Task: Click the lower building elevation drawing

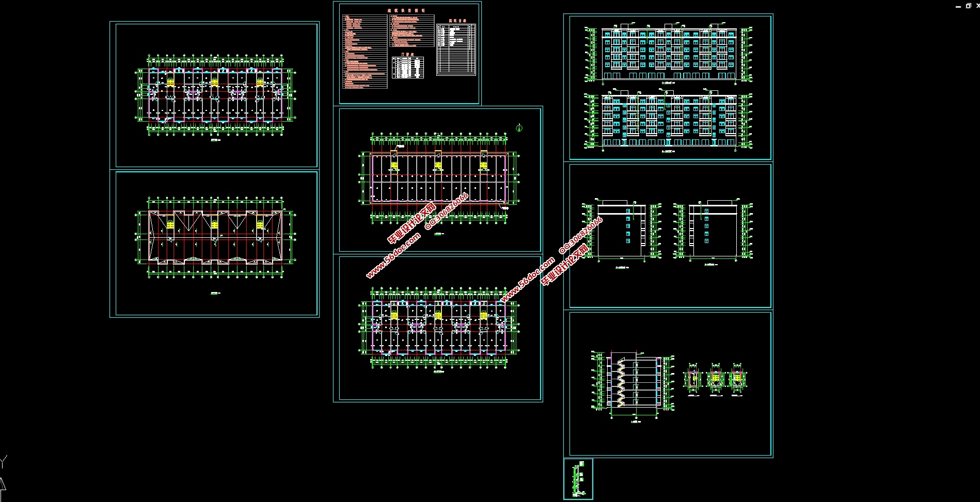Action: tap(669, 120)
